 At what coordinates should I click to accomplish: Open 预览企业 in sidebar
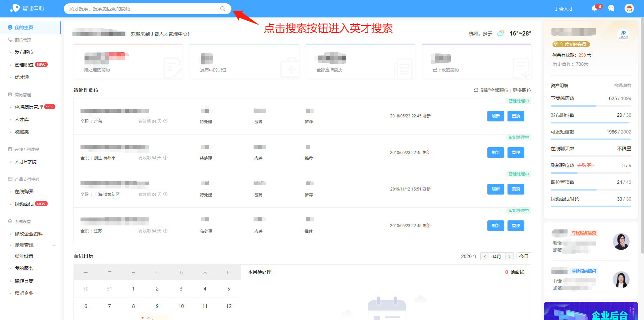tap(24, 293)
